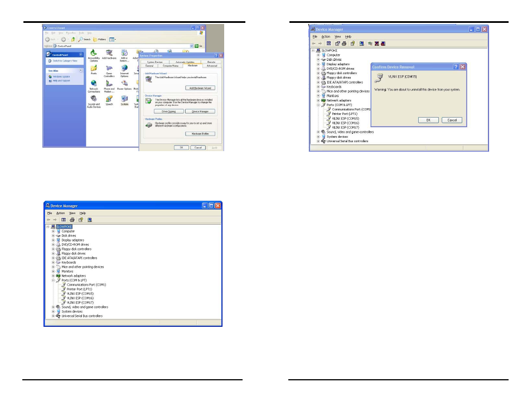This screenshot has height=411, width=532.
Task: Click the Properties toolbar icon in Device Manager with dialog
Action: [337, 43]
